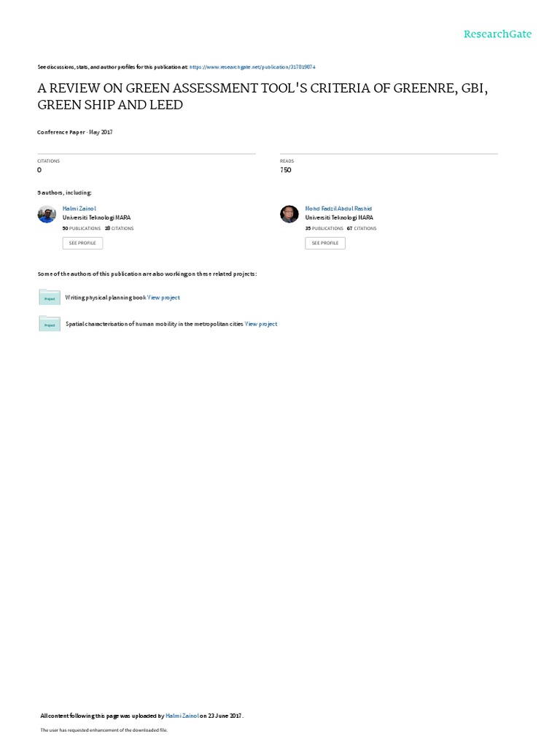Click the uploader Halmi Zainol link at bottom
560x747 pixels.
pos(182,716)
